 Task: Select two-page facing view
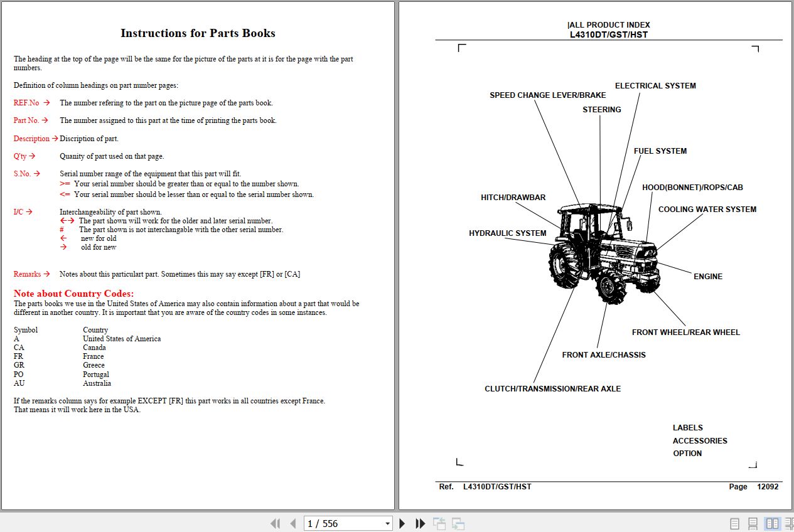(x=772, y=523)
